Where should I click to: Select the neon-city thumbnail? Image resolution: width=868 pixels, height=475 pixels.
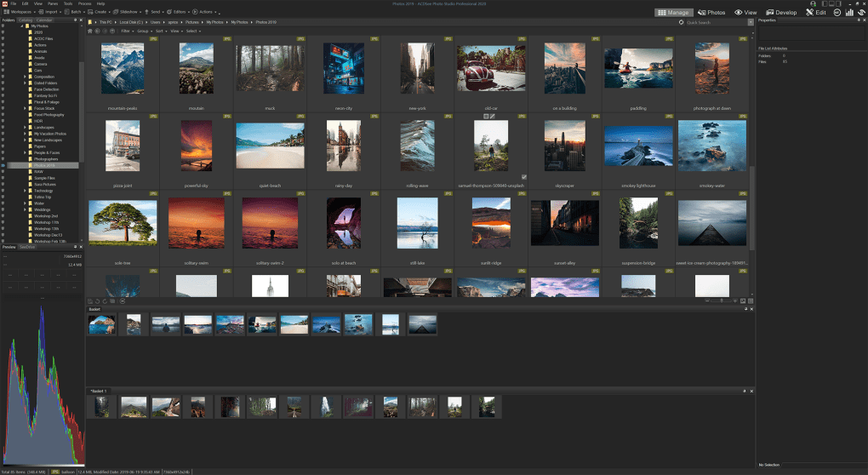pyautogui.click(x=343, y=69)
